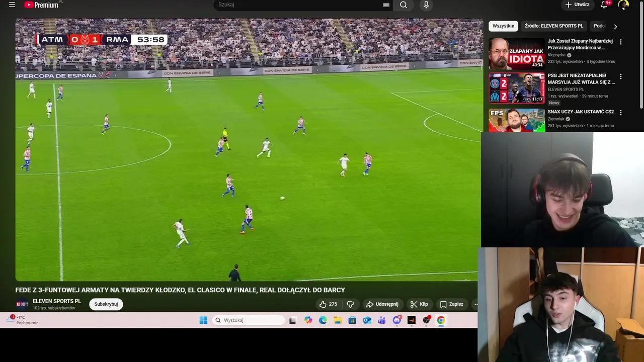Viewport: 644px width, 362px height.
Task: Open the on-screen keyboard icon in search box
Action: 386,5
